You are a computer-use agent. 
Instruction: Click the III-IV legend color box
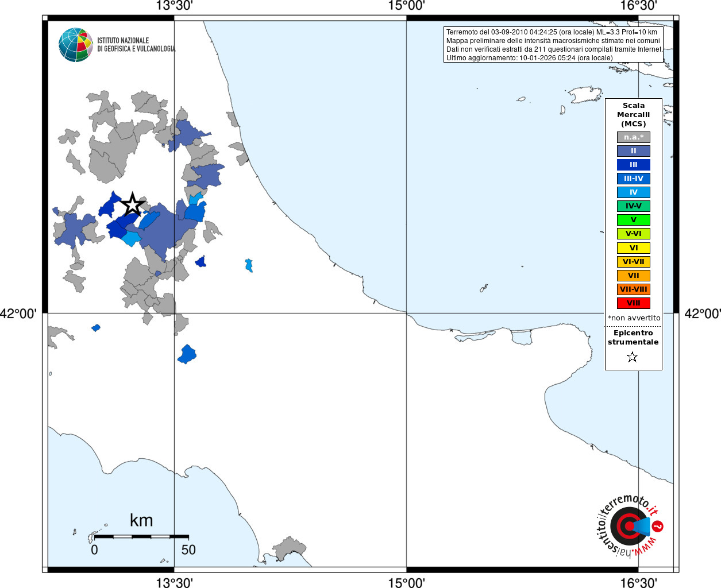click(633, 179)
